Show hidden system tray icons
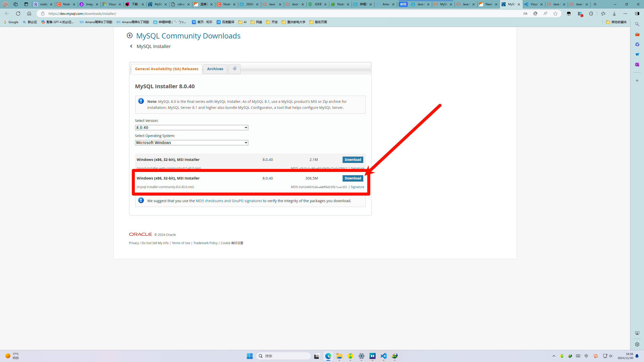The height and width of the screenshot is (362, 644). 554,356
